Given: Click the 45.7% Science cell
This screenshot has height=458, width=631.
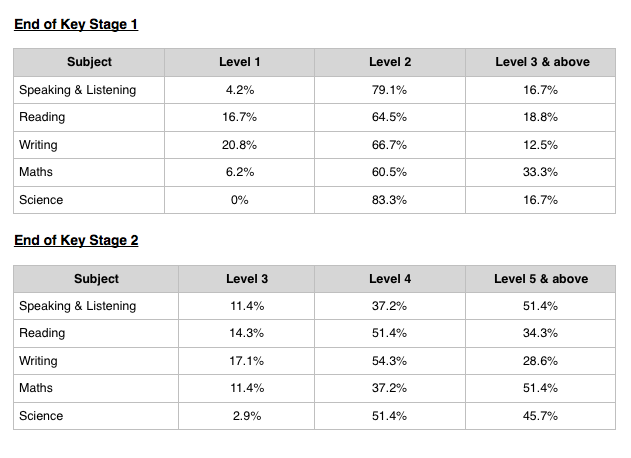Looking at the screenshot, I should click(x=540, y=416).
